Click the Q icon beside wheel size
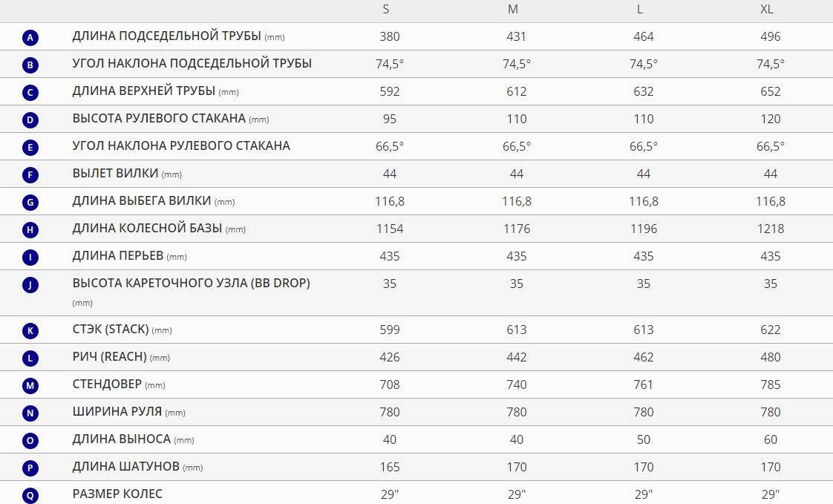Image resolution: width=833 pixels, height=504 pixels. [x=30, y=496]
